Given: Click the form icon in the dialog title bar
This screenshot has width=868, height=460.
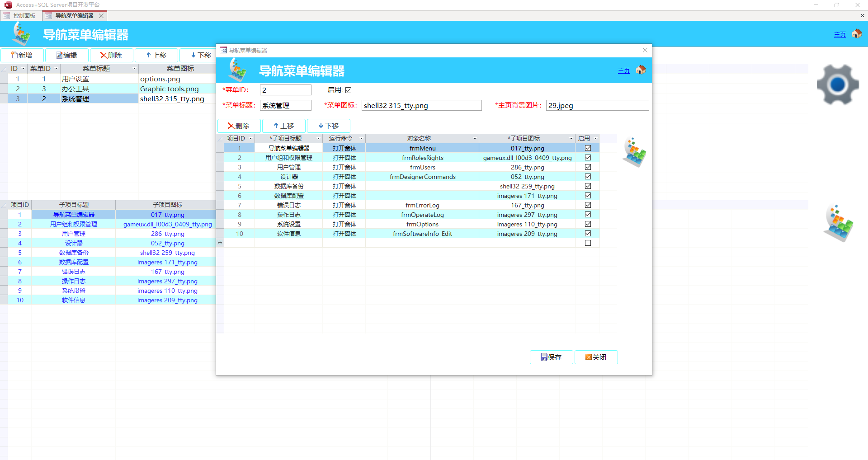Looking at the screenshot, I should [223, 50].
